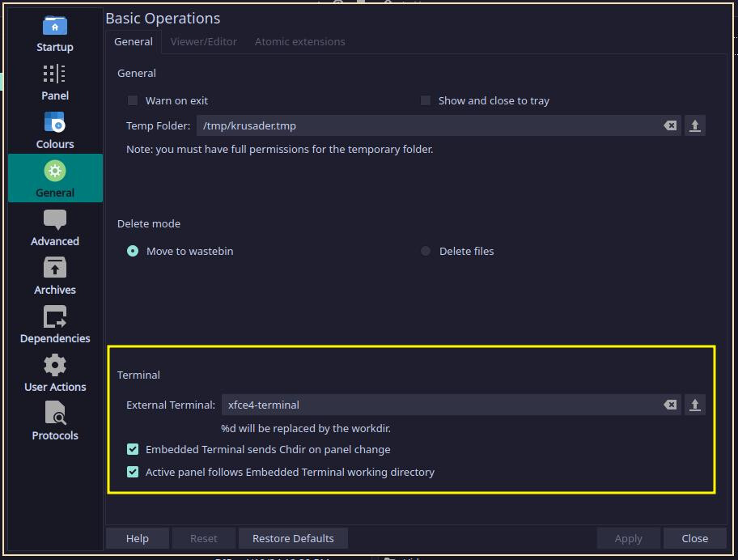Switch to the Viewer/Editor tab
The height and width of the screenshot is (560, 738).
tap(204, 41)
